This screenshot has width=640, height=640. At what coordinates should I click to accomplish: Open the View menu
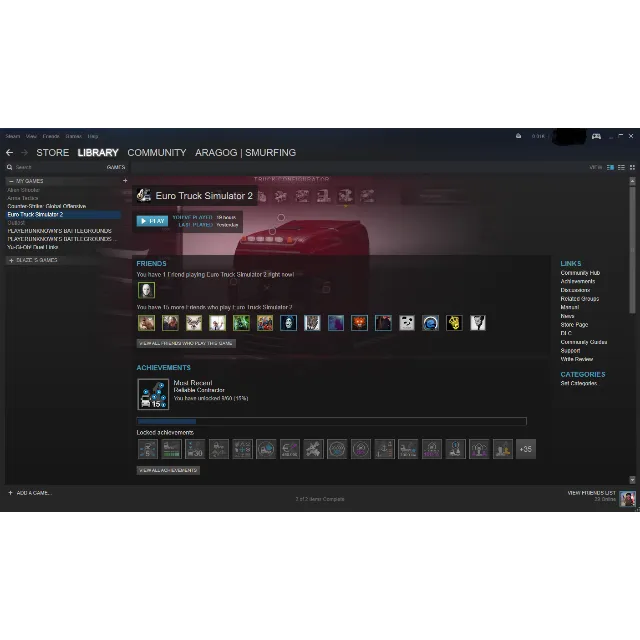point(31,136)
